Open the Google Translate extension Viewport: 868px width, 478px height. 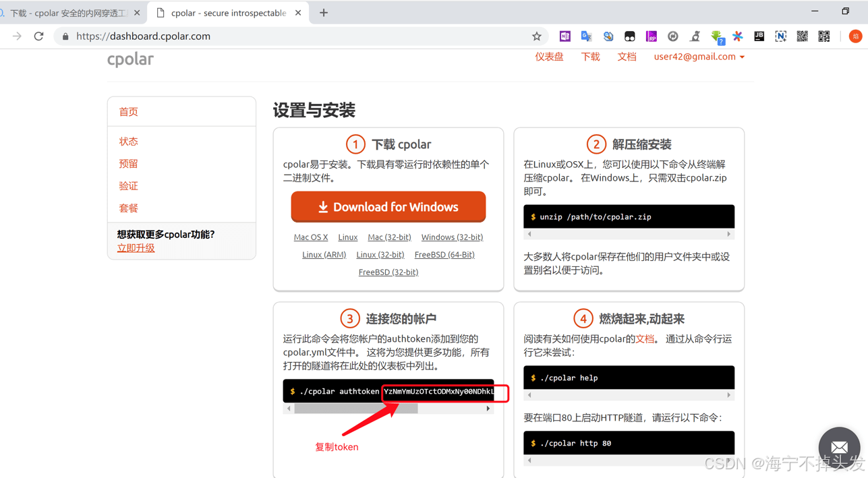tap(587, 36)
